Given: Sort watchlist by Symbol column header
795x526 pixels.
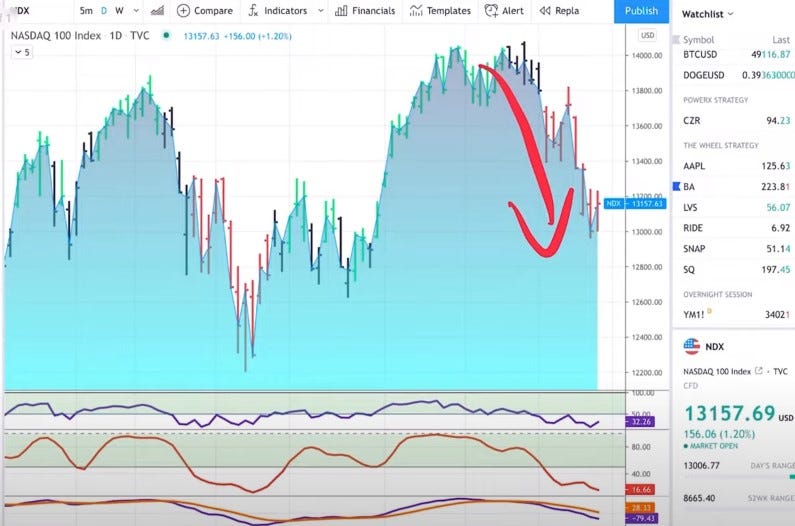Looking at the screenshot, I should (698, 40).
